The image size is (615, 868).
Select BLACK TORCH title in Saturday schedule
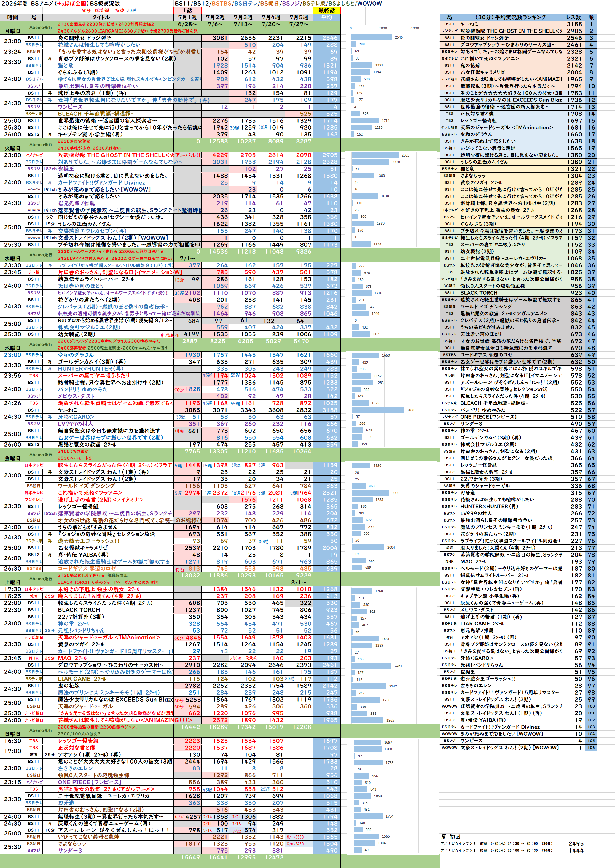tap(79, 610)
